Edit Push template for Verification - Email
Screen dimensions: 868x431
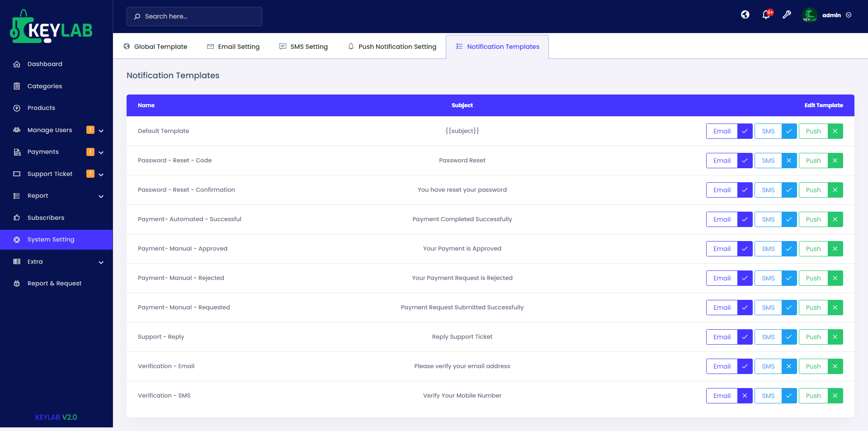point(813,366)
